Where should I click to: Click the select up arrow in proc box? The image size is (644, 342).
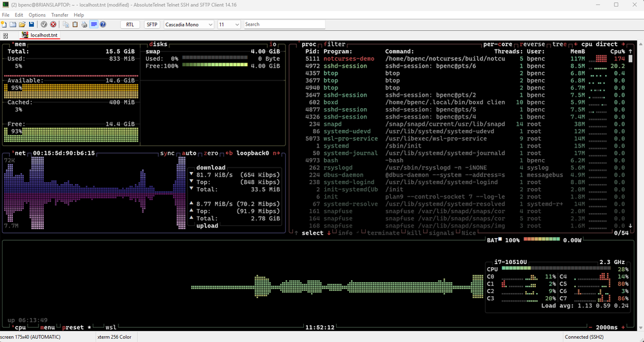click(x=296, y=233)
